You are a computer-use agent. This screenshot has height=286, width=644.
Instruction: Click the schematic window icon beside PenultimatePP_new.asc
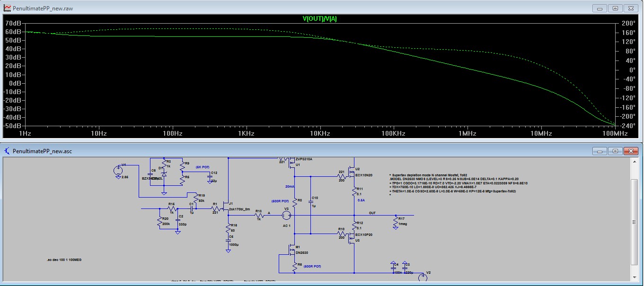pyautogui.click(x=7, y=151)
